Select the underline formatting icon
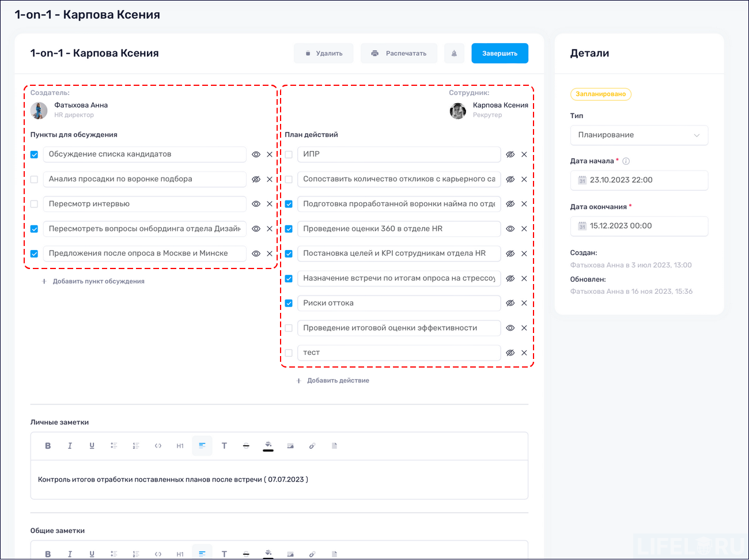Viewport: 749px width, 560px height. click(92, 445)
